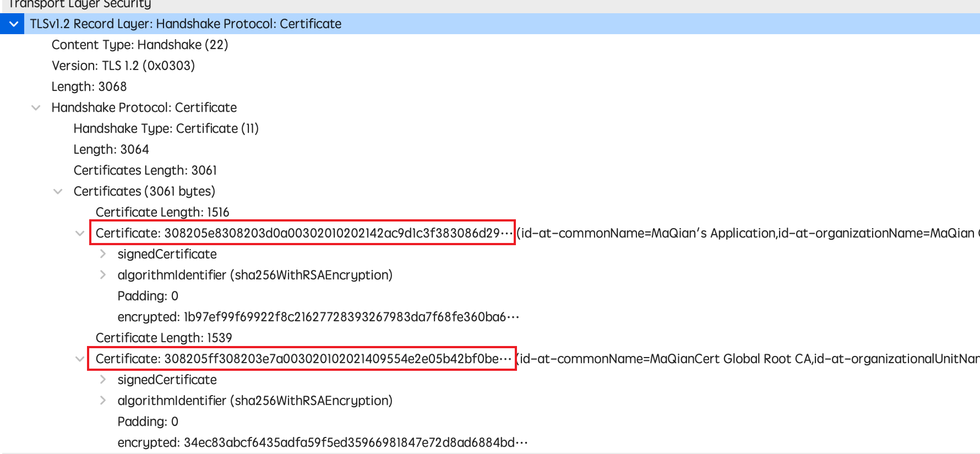Select the TLSv1.2 Record Layer row
Image resolution: width=980 pixels, height=454 pixels.
point(490,24)
